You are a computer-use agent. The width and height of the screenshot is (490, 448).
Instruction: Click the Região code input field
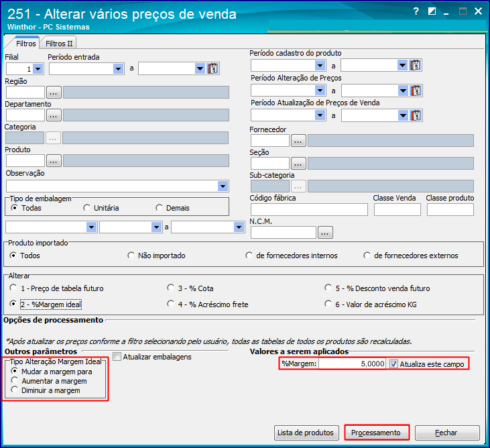pos(25,93)
